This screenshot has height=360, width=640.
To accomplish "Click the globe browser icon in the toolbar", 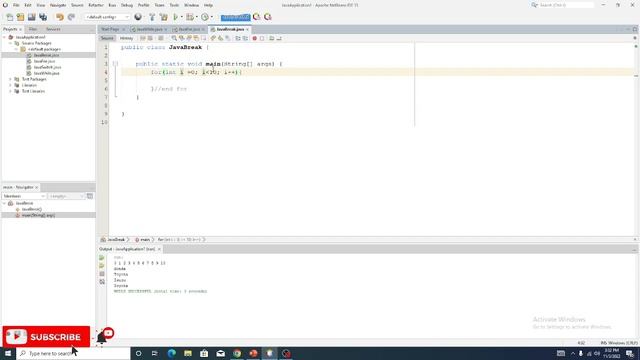I will (138, 17).
